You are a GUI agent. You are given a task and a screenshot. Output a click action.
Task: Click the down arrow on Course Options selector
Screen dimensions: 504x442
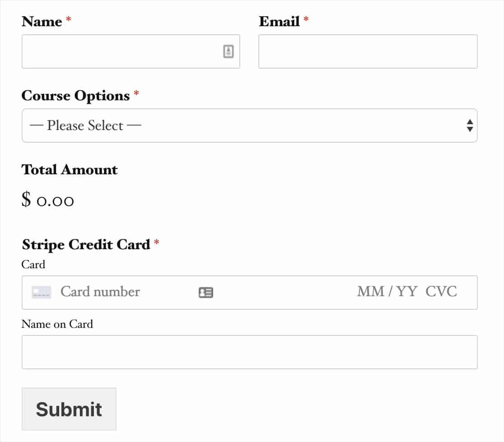click(x=469, y=129)
